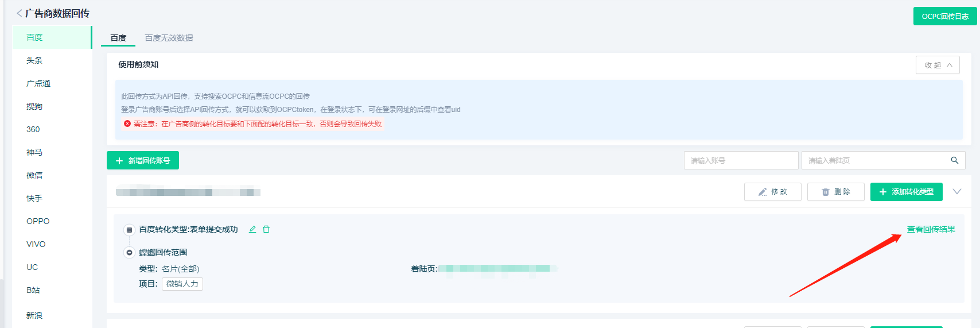
Task: Open the 查看回传结果 link
Action: tap(931, 229)
